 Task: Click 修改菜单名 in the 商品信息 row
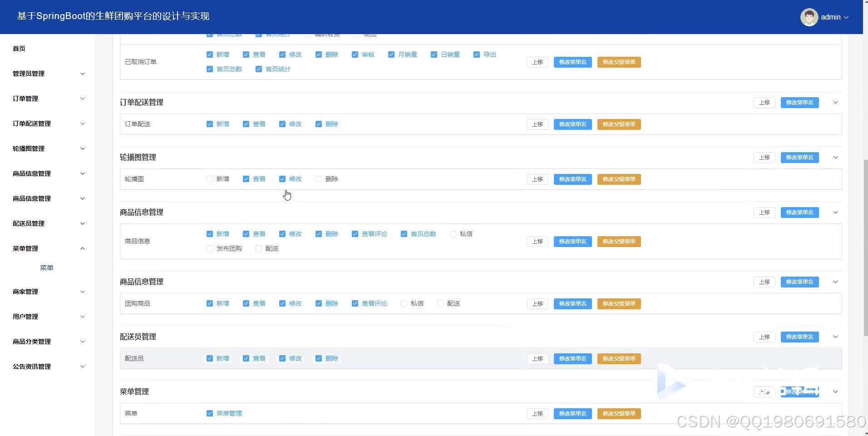pyautogui.click(x=572, y=242)
